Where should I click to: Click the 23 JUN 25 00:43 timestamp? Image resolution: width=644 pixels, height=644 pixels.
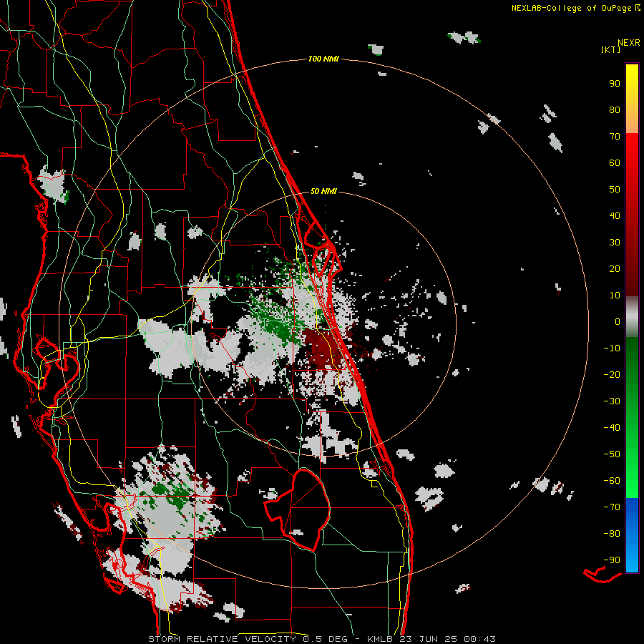click(x=447, y=639)
